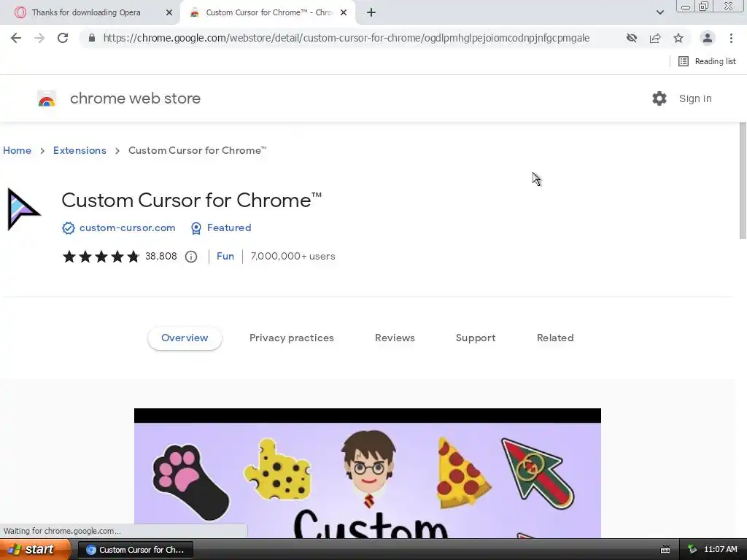Viewport: 747px width, 560px height.
Task: Open the Windows start button
Action: click(x=35, y=550)
